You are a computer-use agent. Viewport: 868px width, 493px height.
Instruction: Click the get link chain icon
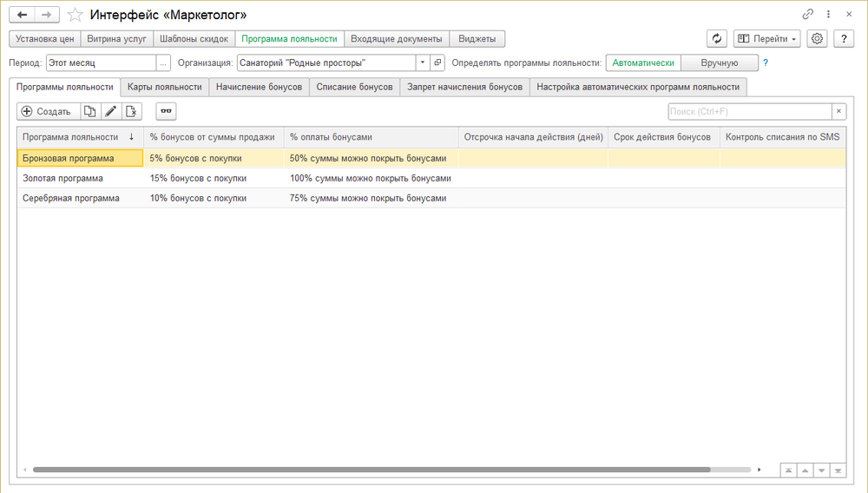pos(808,15)
